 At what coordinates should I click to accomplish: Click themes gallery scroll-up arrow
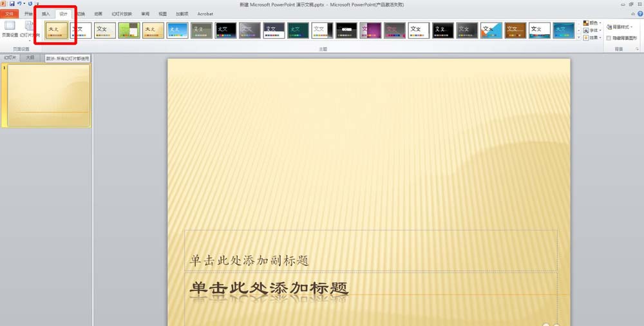pyautogui.click(x=579, y=24)
